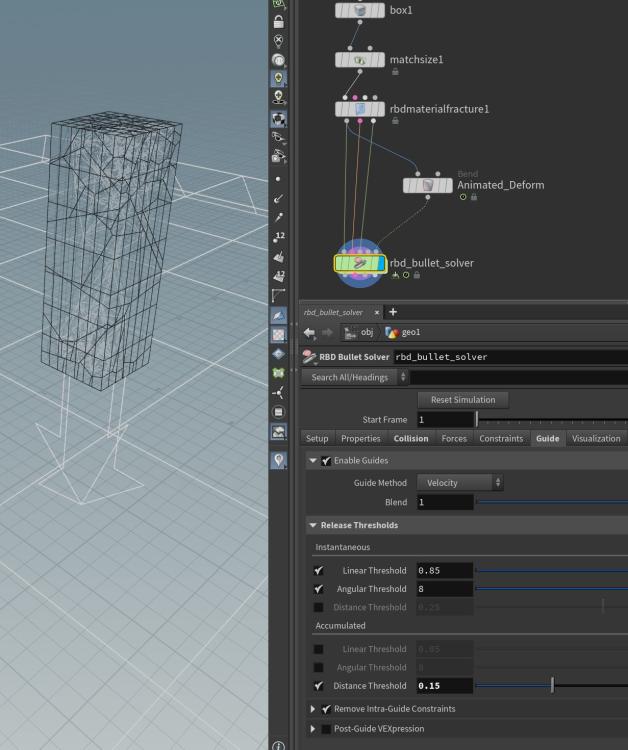Select the Guide tab

(548, 438)
